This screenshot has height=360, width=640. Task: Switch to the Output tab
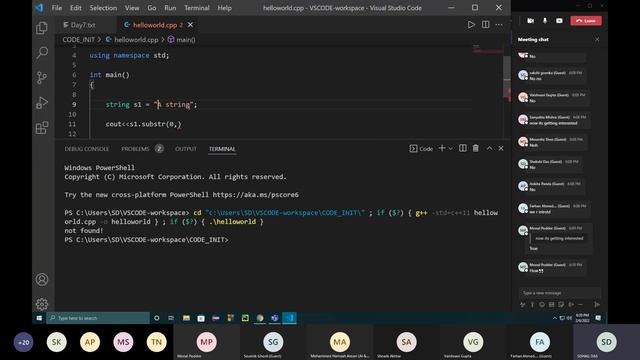tap(186, 149)
